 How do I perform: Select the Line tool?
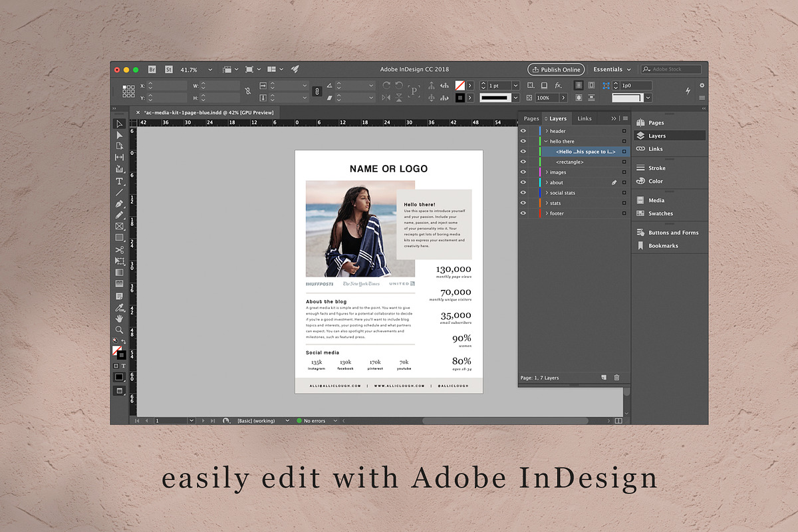pos(120,192)
